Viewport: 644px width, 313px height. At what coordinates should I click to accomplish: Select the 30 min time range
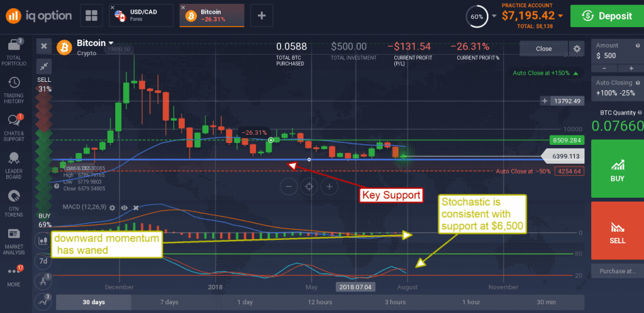547,302
